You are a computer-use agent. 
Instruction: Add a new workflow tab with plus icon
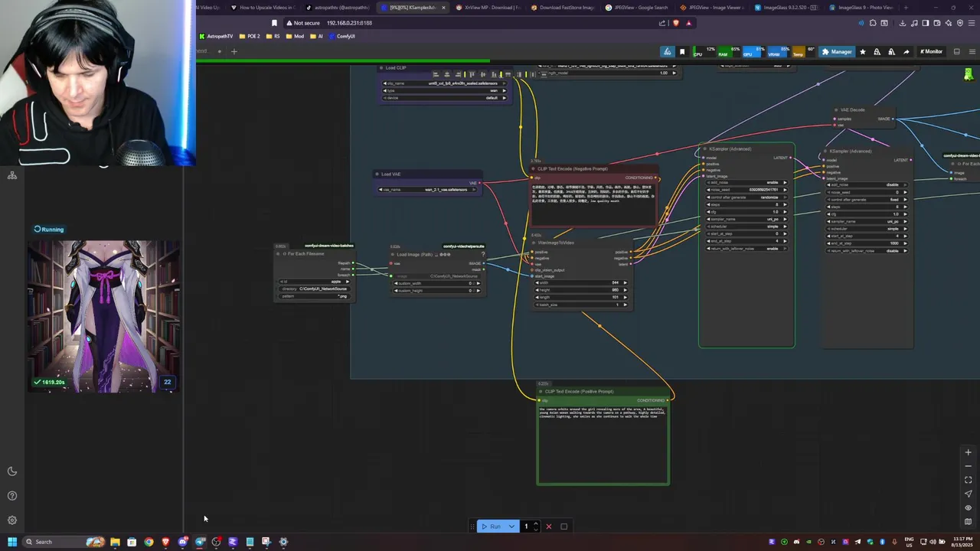(x=234, y=51)
